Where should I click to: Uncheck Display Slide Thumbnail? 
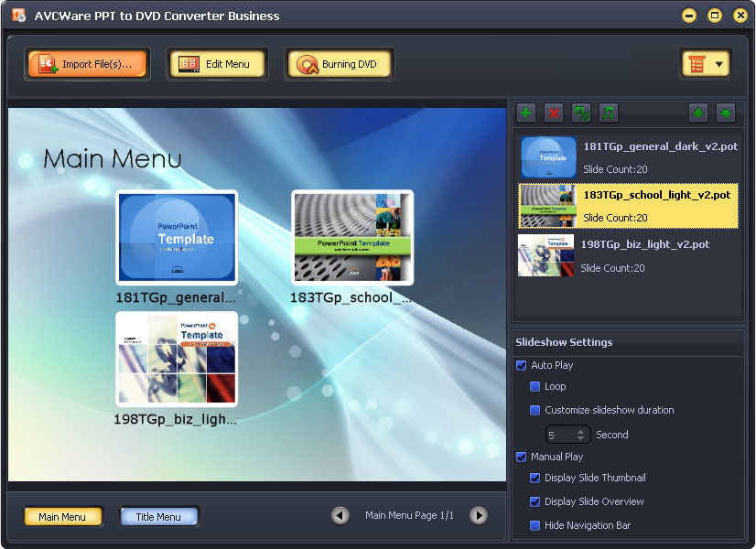(x=535, y=479)
